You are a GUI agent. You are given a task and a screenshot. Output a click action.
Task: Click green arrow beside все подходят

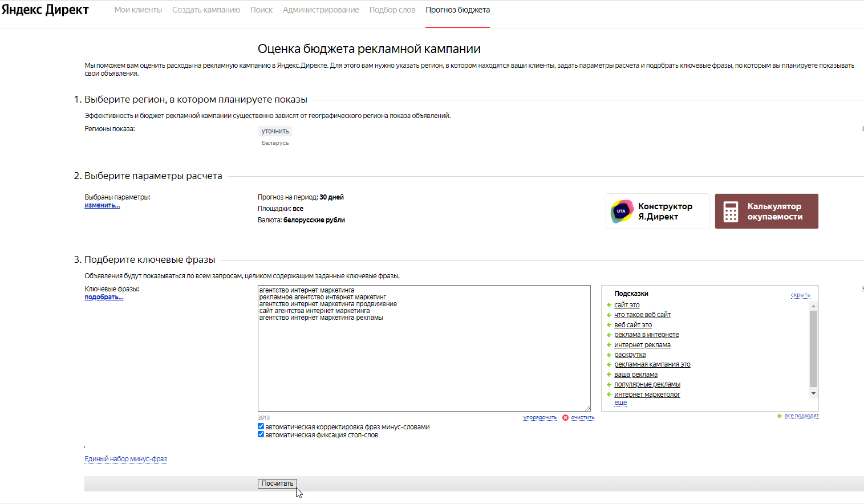click(x=780, y=416)
